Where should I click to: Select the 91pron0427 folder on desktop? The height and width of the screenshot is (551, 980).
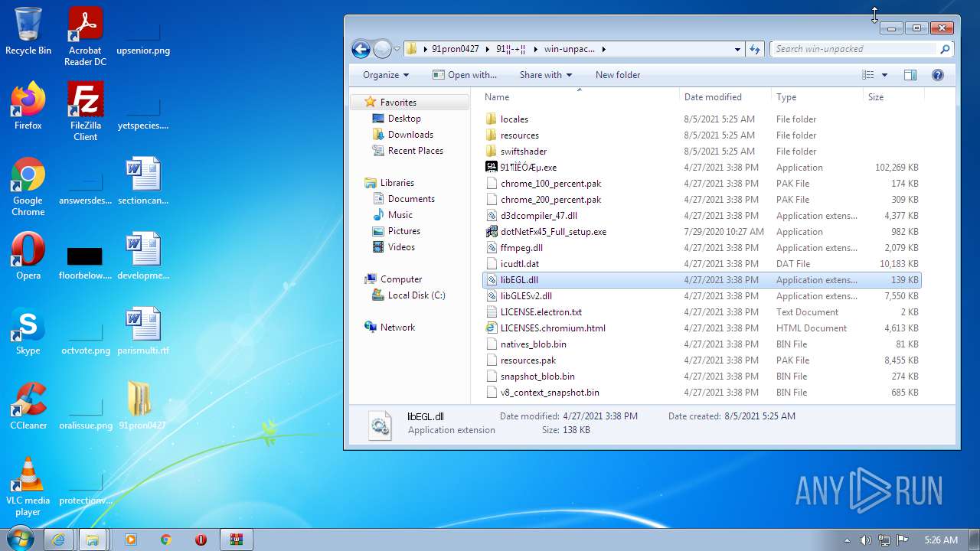142,406
